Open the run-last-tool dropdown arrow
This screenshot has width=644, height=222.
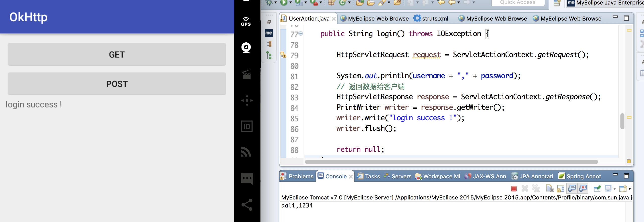click(306, 3)
